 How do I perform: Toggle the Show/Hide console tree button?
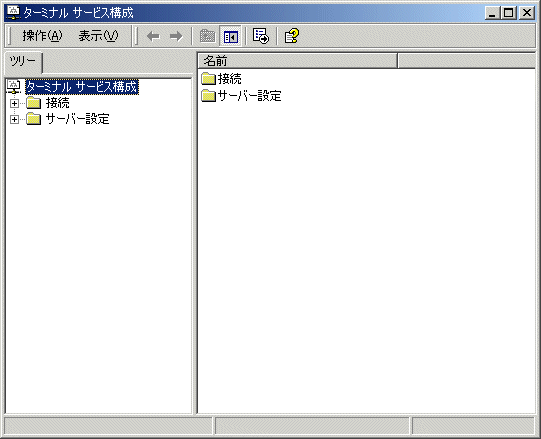click(x=230, y=36)
